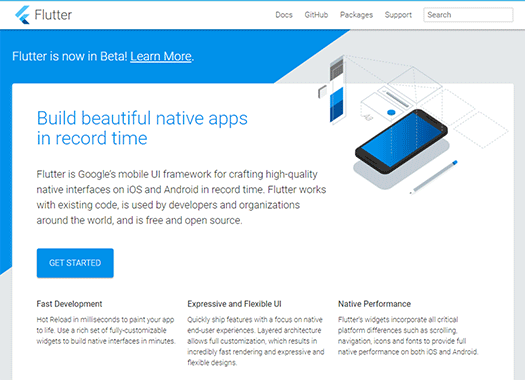Click the phone illustration graphic
The height and width of the screenshot is (380, 525).
401,142
